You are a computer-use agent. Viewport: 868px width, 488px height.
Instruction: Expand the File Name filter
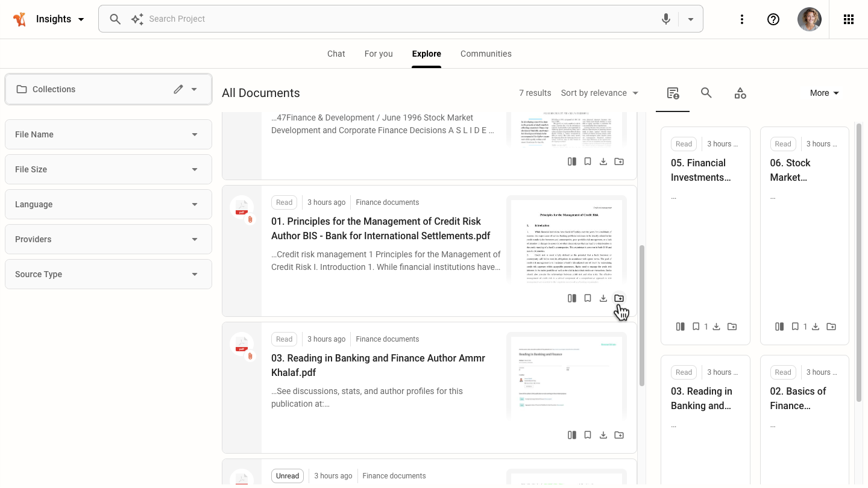coord(108,134)
